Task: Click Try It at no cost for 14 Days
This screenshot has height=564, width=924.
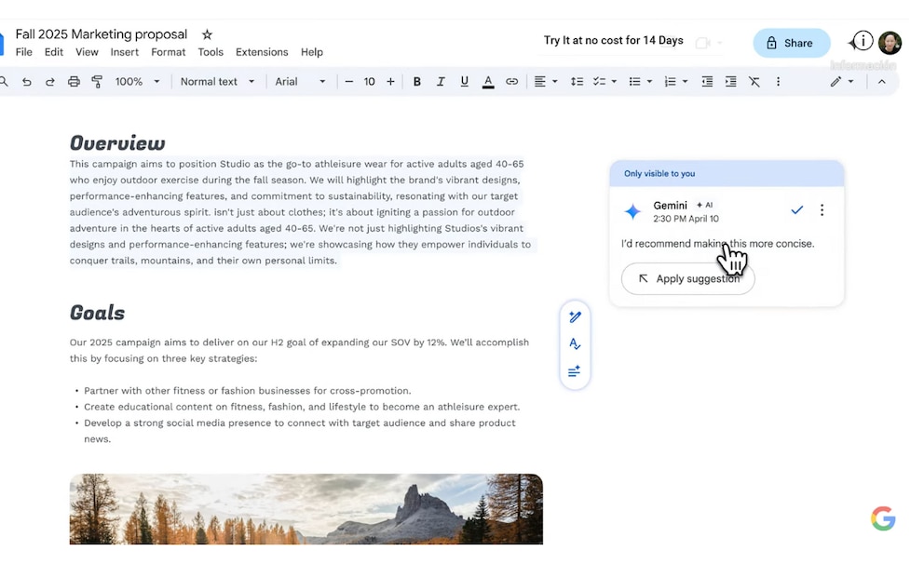Action: [614, 41]
